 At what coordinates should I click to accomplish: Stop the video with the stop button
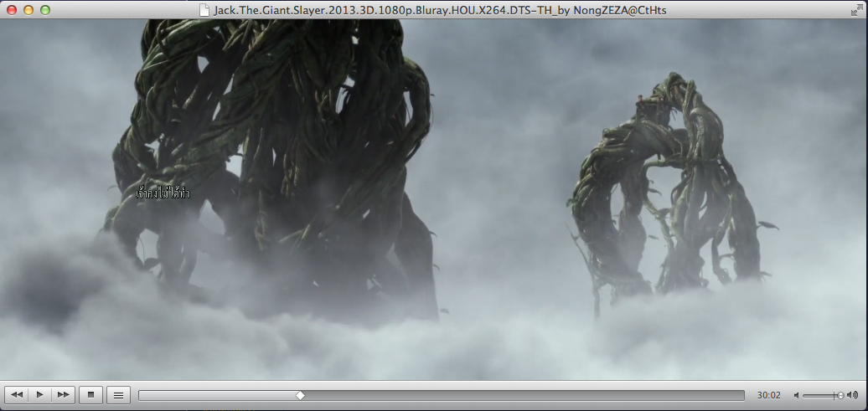[x=90, y=395]
